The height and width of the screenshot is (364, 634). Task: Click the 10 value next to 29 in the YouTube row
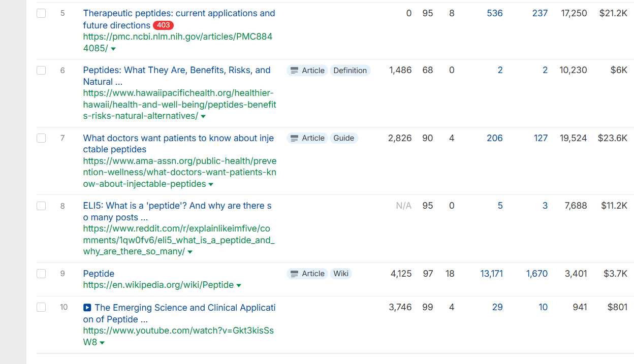click(543, 307)
